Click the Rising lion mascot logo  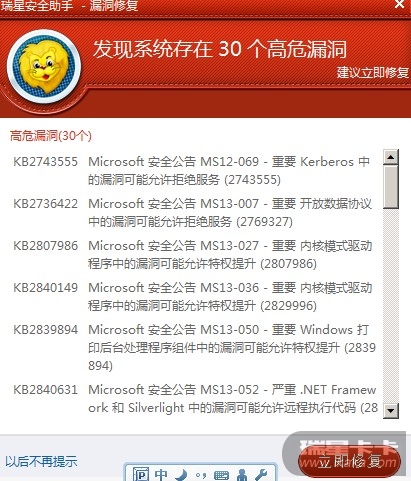click(44, 66)
